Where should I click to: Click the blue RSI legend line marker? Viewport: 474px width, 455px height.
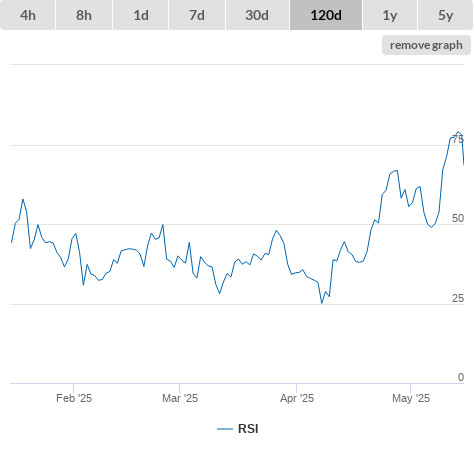coord(225,429)
